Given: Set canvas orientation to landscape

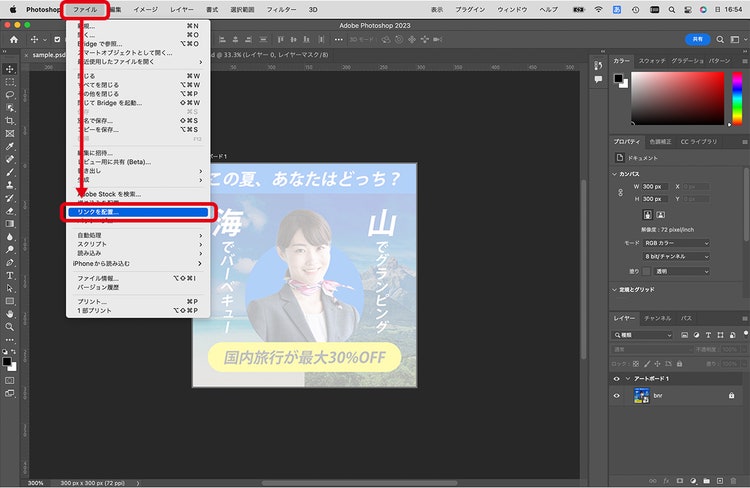Looking at the screenshot, I should tap(661, 215).
